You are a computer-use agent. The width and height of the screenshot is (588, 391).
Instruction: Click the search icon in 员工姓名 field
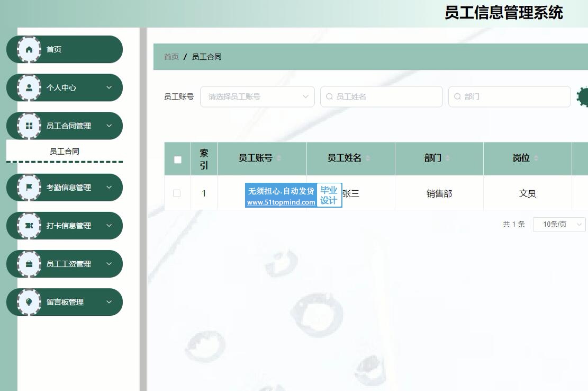(x=329, y=96)
